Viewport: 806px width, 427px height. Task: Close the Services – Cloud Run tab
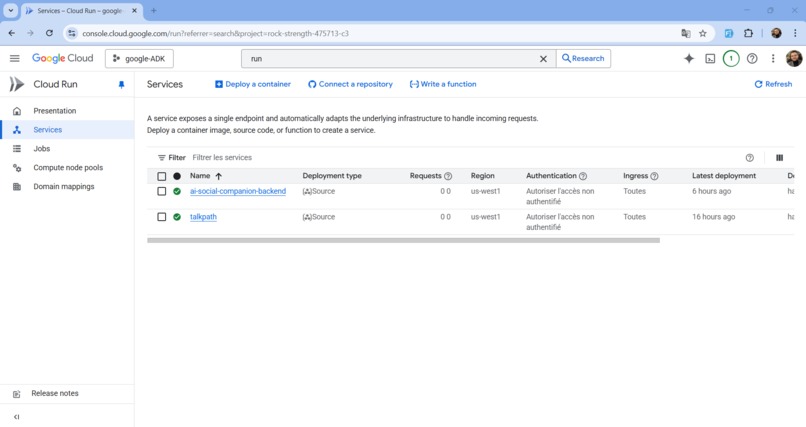coord(135,10)
